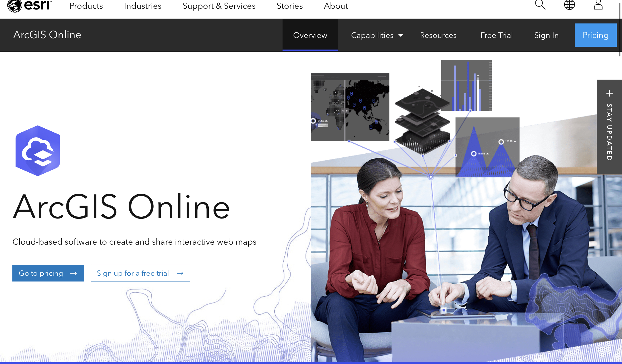
Task: Open the Resources tab
Action: point(438,35)
